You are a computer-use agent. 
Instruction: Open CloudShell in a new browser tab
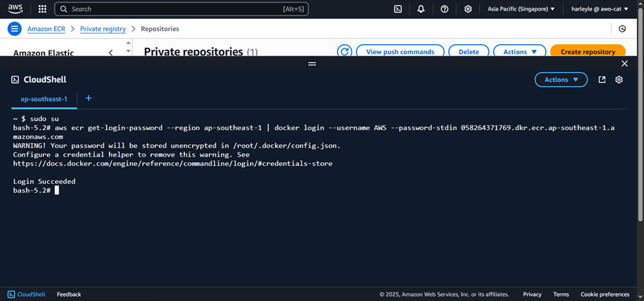pos(602,80)
